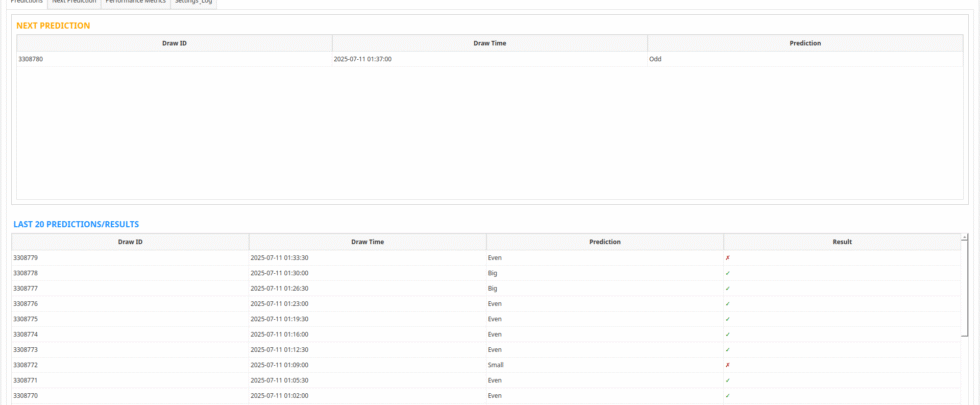Go to the Next Prediction tab
The image size is (980, 405).
click(74, 2)
